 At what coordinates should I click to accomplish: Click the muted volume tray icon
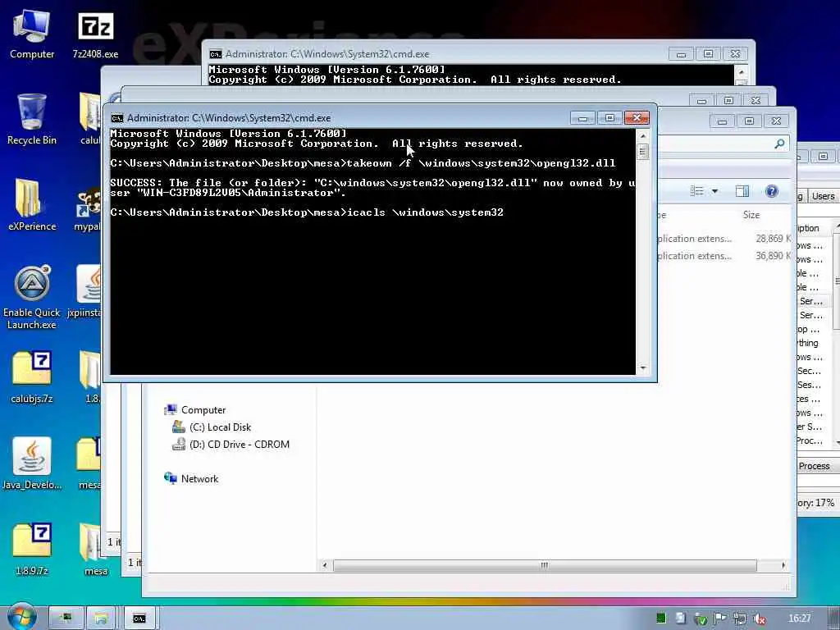pos(759,619)
